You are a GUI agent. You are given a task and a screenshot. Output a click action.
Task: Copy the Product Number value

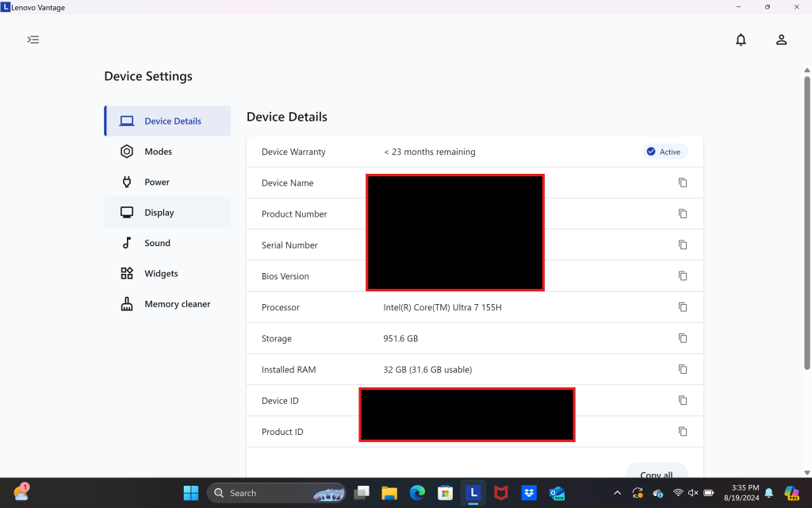pyautogui.click(x=683, y=214)
